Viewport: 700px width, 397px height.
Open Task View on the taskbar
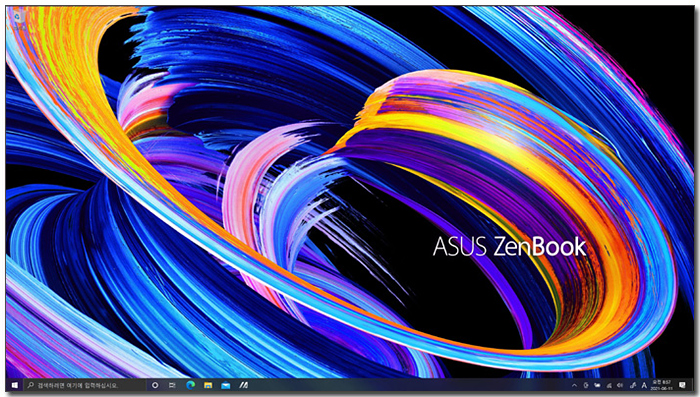click(x=172, y=385)
